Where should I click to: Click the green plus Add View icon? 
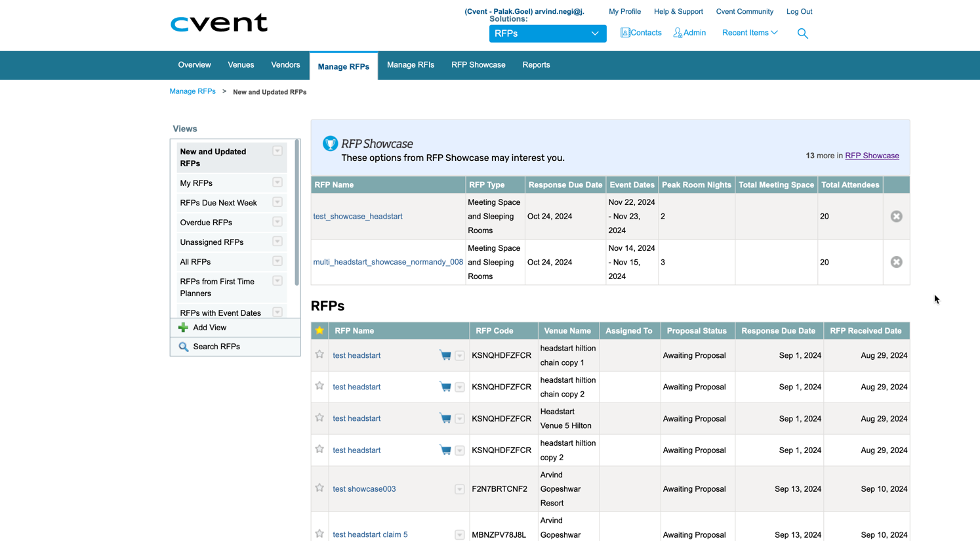[183, 328]
